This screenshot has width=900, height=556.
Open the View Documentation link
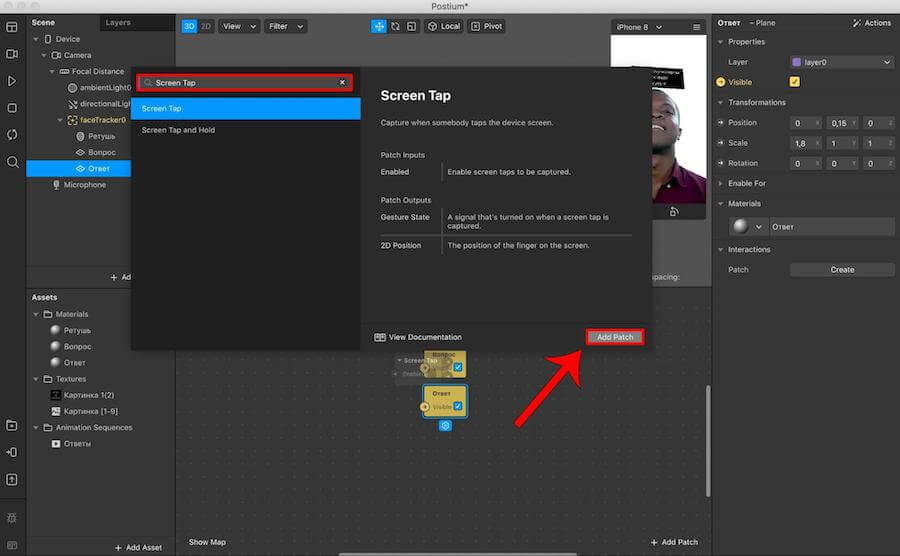point(419,337)
